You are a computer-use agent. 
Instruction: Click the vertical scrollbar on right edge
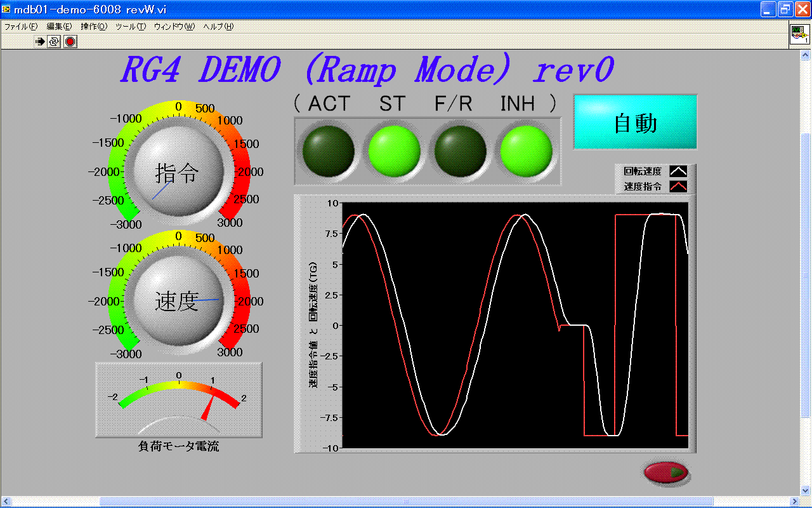[x=806, y=273]
